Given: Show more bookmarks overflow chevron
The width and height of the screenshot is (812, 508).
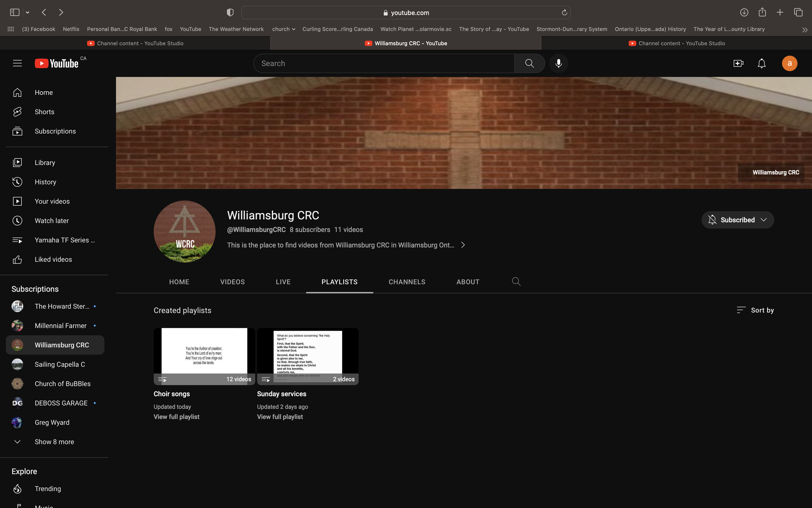Looking at the screenshot, I should click(x=804, y=30).
